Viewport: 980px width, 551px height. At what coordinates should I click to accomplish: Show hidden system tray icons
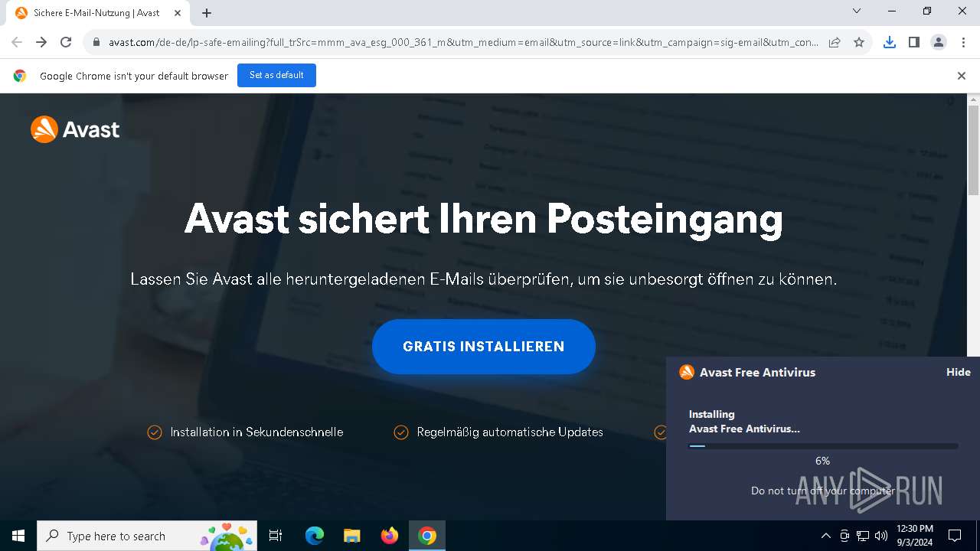(x=825, y=536)
